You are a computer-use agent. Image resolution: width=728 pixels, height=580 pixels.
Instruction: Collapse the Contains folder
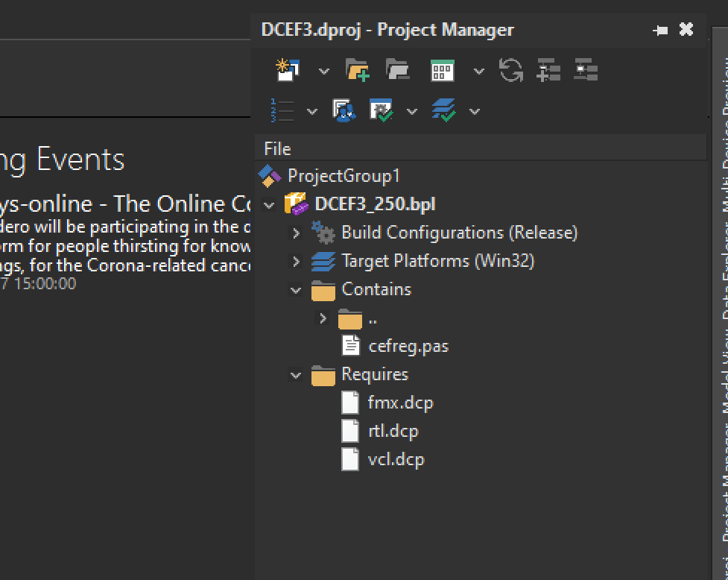pyautogui.click(x=296, y=291)
